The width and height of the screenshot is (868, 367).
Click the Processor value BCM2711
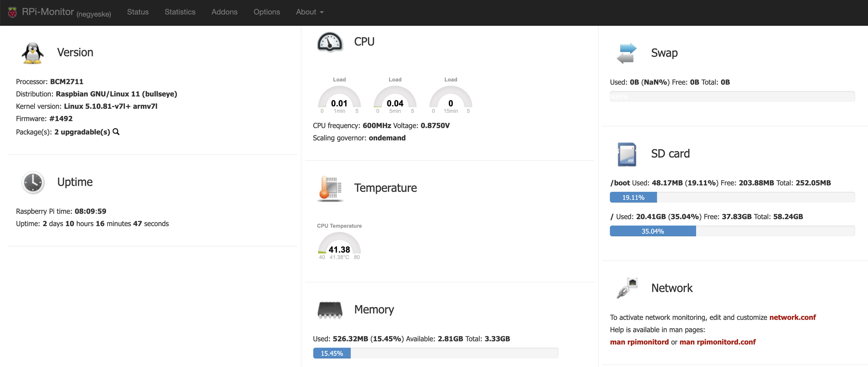[67, 82]
